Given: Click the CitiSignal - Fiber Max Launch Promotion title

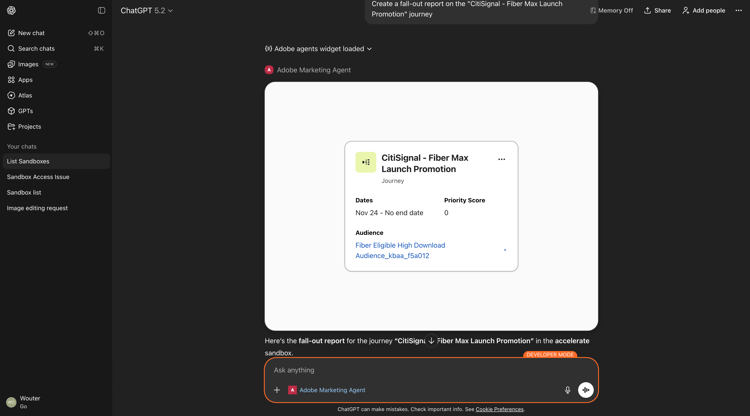Looking at the screenshot, I should (425, 164).
